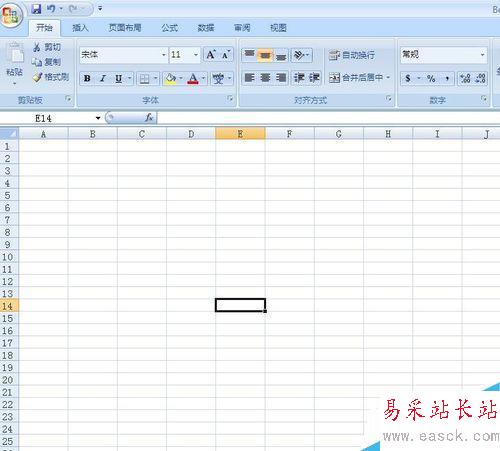The width and height of the screenshot is (500, 451).
Task: Open number format 常规 dropdown
Action: (x=482, y=55)
